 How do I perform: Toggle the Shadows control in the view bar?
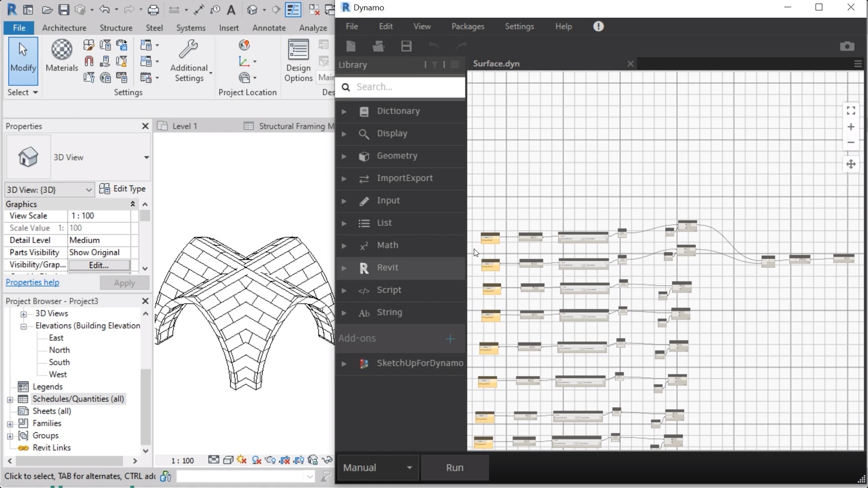pos(256,460)
